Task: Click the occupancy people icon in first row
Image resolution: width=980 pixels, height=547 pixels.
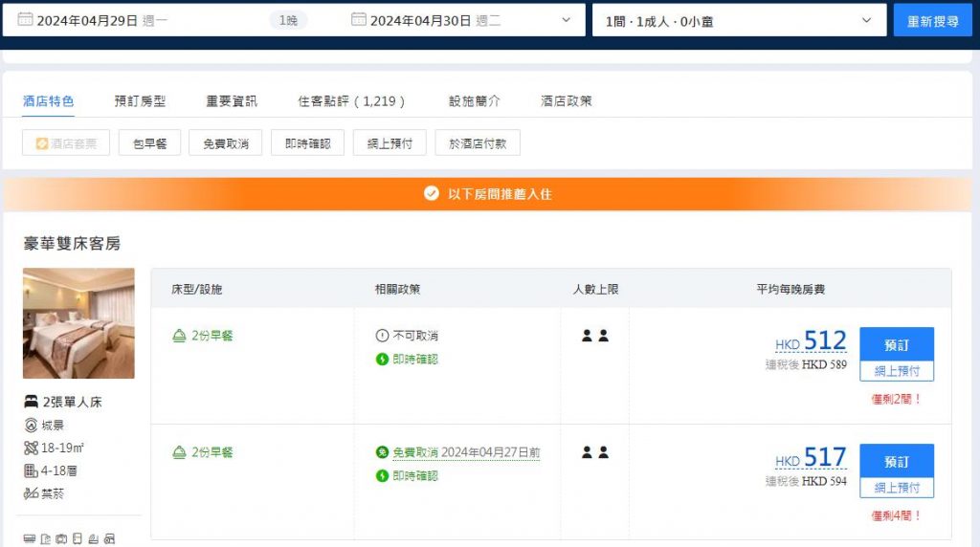Action: (x=595, y=336)
